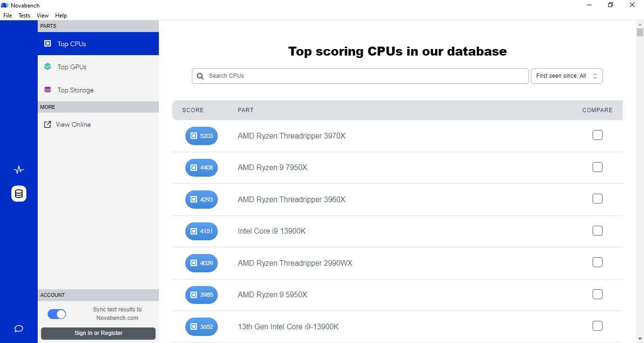Click the 4293 score badge
644x343 pixels.
(201, 199)
